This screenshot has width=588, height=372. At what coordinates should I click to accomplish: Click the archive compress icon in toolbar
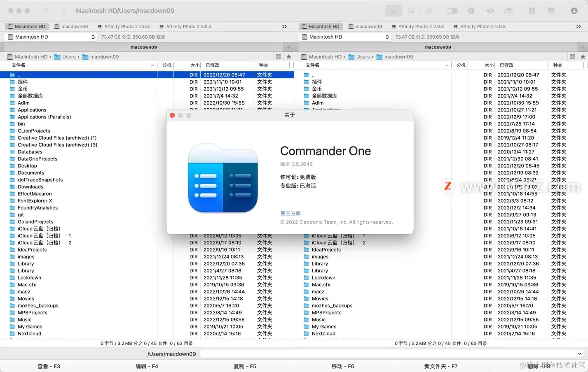point(532,11)
